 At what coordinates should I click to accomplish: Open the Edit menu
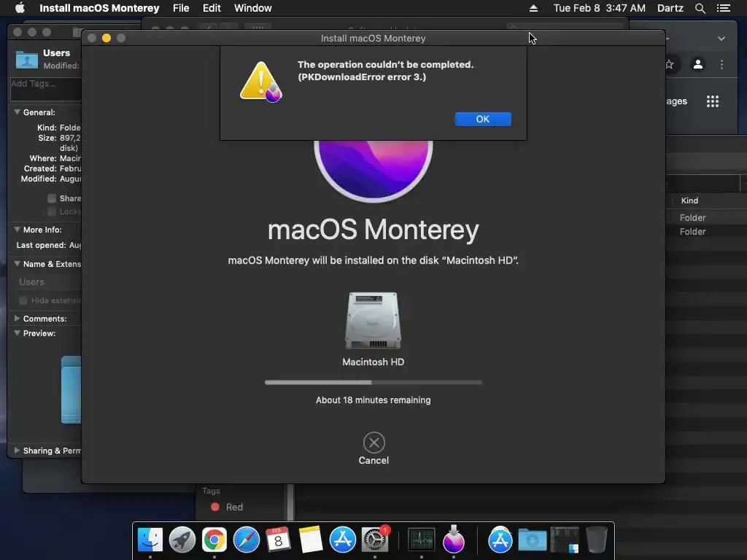(212, 8)
